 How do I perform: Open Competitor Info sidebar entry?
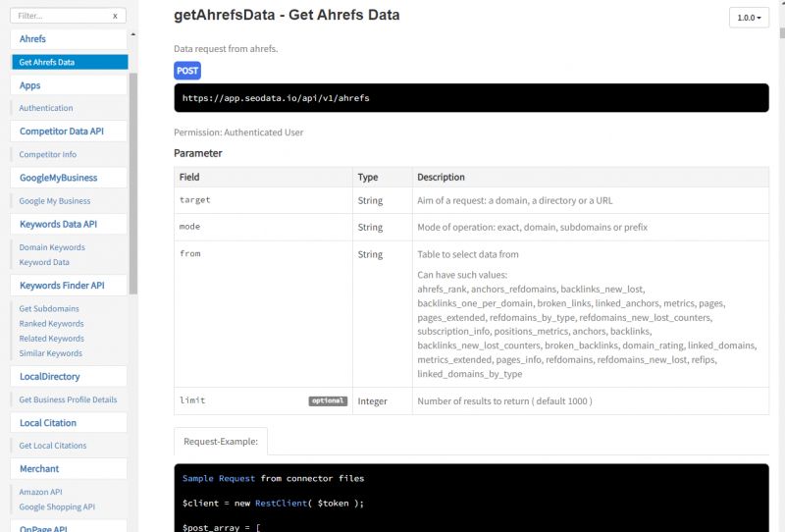point(48,154)
